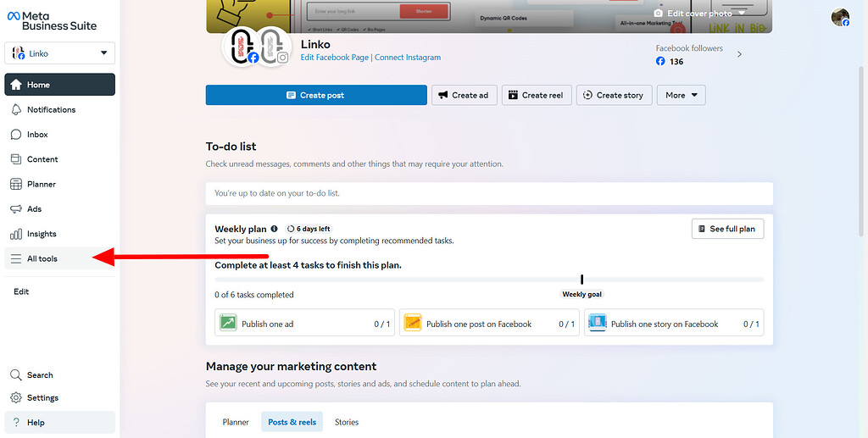The height and width of the screenshot is (438, 868).
Task: Click the camera icon on cover photo
Action: tap(658, 14)
